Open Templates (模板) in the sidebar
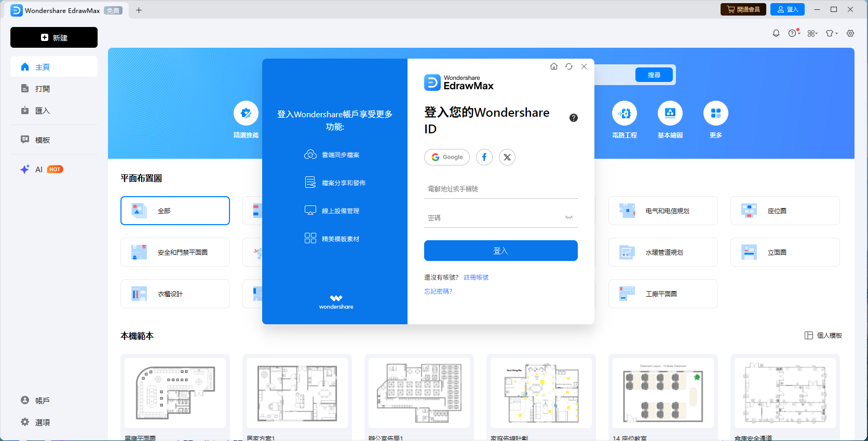The image size is (868, 441). (x=54, y=140)
